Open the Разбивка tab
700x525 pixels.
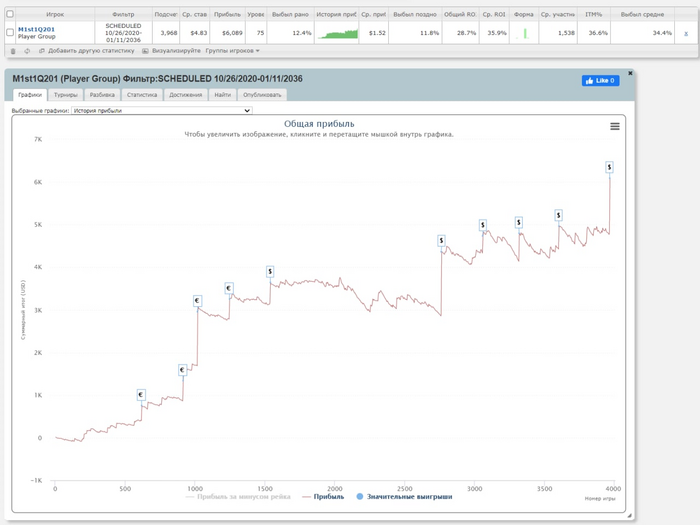(102, 95)
